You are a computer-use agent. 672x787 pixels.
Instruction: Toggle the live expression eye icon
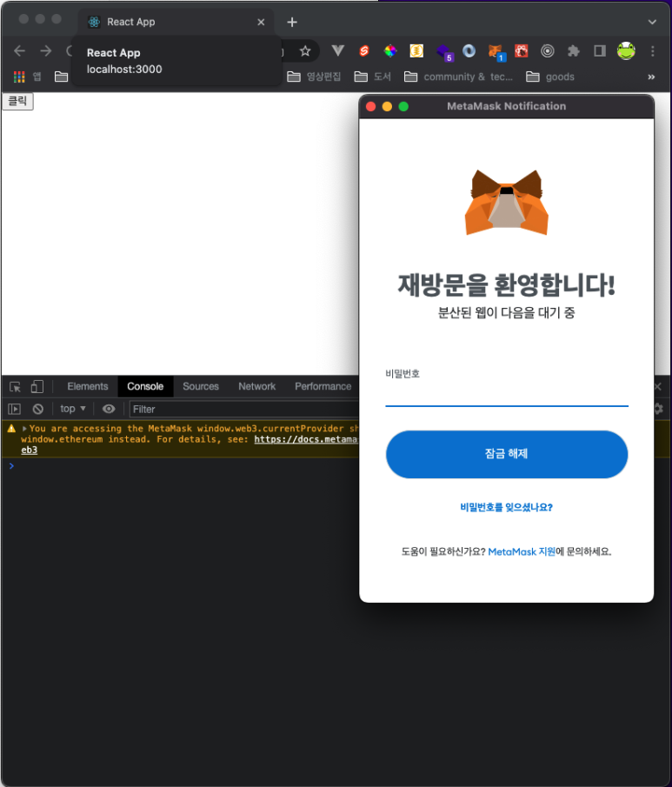click(x=109, y=409)
